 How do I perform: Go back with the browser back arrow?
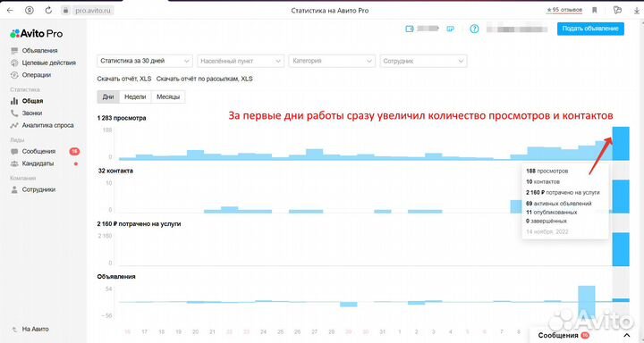10,10
